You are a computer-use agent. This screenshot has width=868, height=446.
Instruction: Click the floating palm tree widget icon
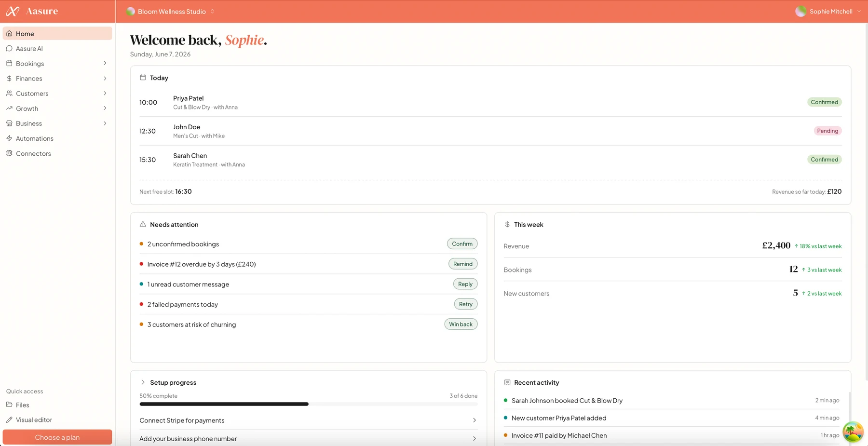click(853, 431)
